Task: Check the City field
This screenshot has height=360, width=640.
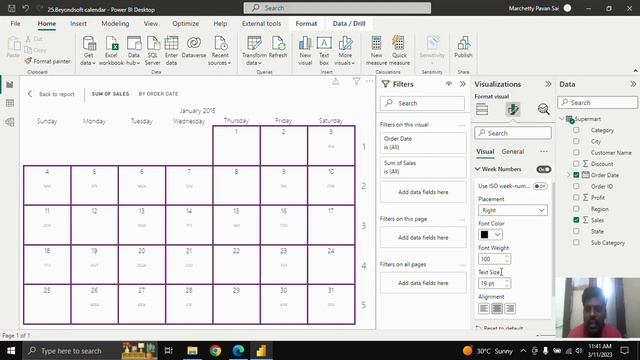Action: [x=576, y=141]
